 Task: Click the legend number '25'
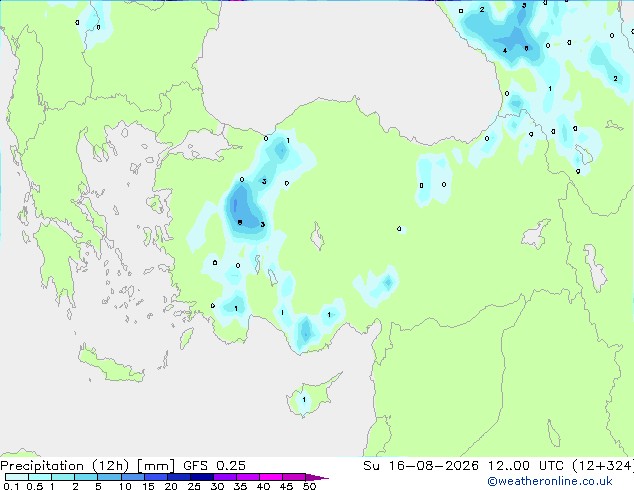[x=194, y=486]
